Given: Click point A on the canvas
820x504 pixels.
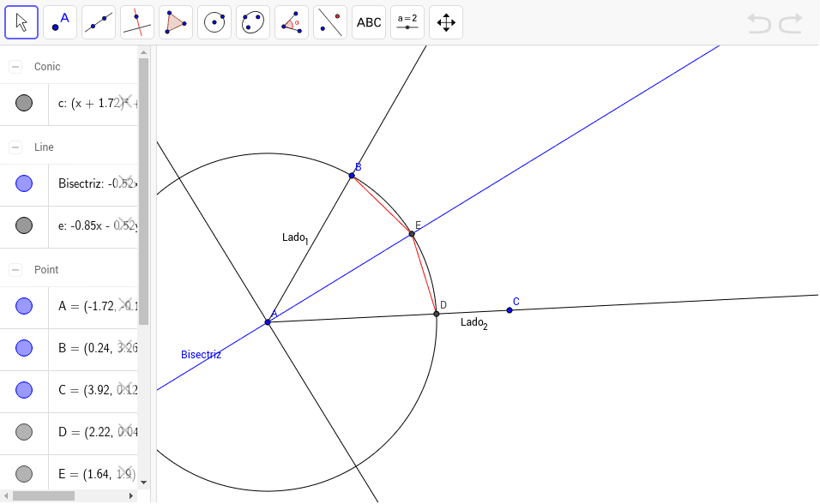Looking at the screenshot, I should tap(268, 322).
